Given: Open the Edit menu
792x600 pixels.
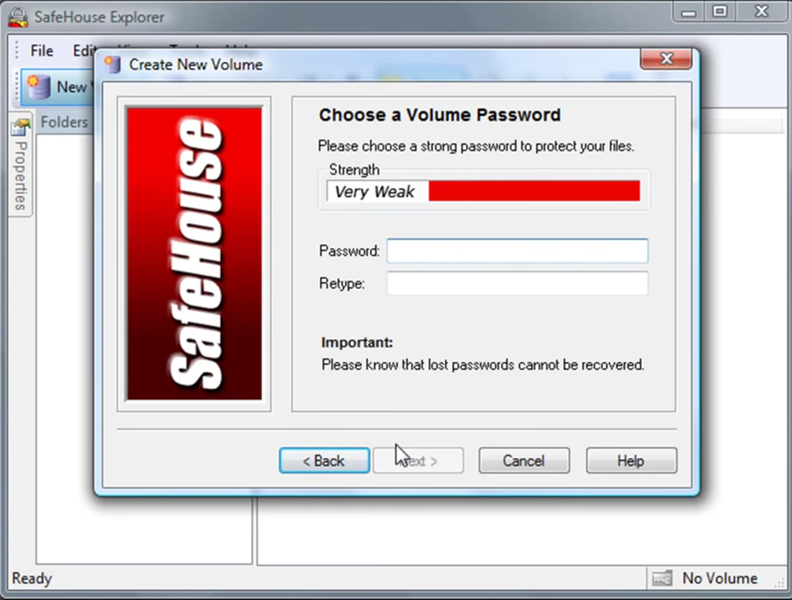Looking at the screenshot, I should coord(84,51).
